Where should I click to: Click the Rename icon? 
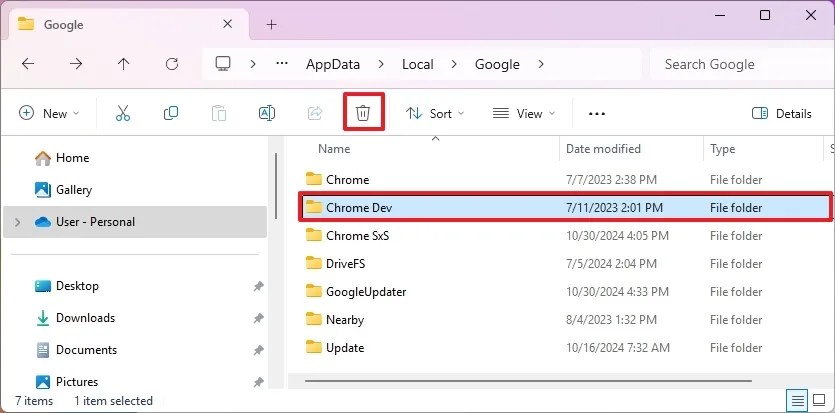(x=267, y=113)
